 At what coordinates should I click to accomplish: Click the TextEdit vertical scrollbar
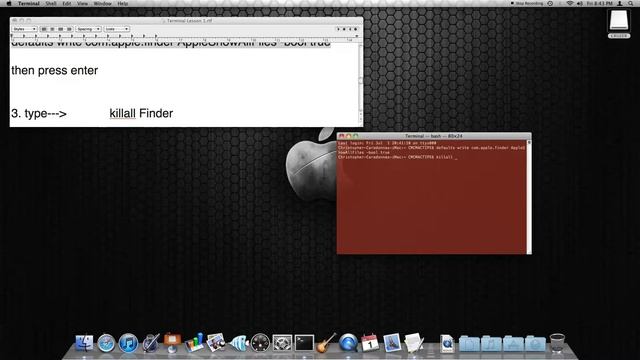[360, 84]
